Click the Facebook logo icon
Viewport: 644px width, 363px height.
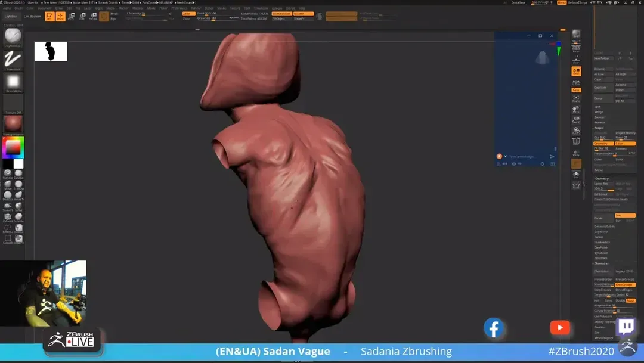click(494, 328)
